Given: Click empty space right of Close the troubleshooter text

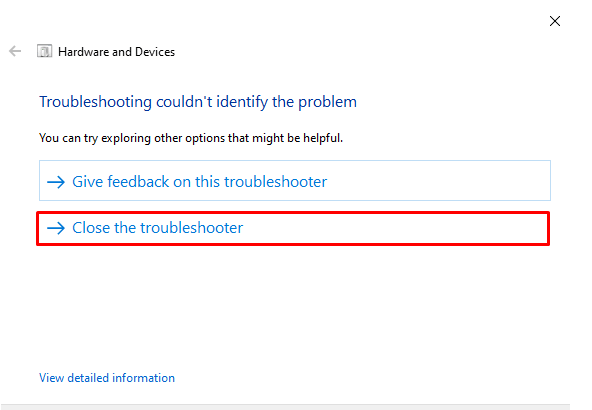Looking at the screenshot, I should (395, 228).
